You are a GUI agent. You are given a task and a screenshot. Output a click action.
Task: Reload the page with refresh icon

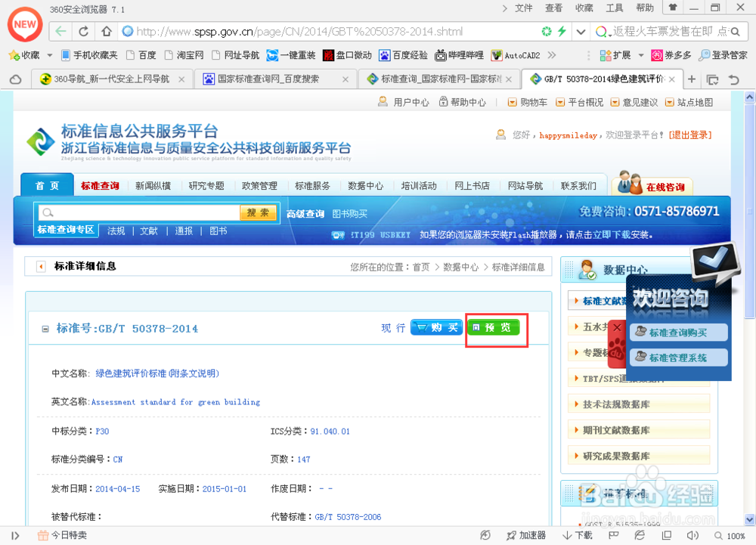83,32
